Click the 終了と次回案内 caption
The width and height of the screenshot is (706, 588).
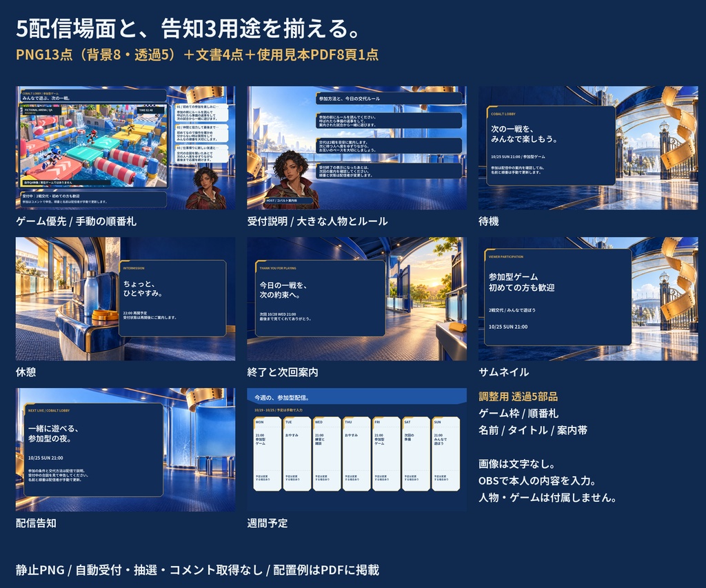click(x=283, y=372)
